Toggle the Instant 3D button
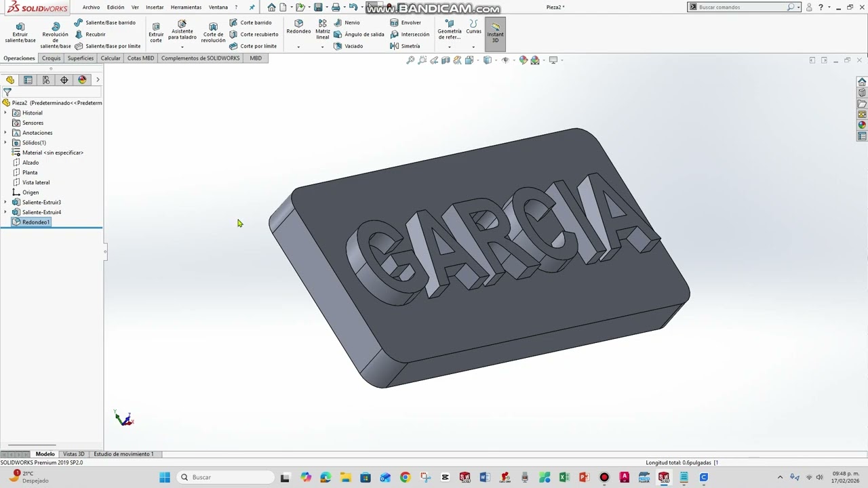Screen dimensions: 868x488 point(495,33)
